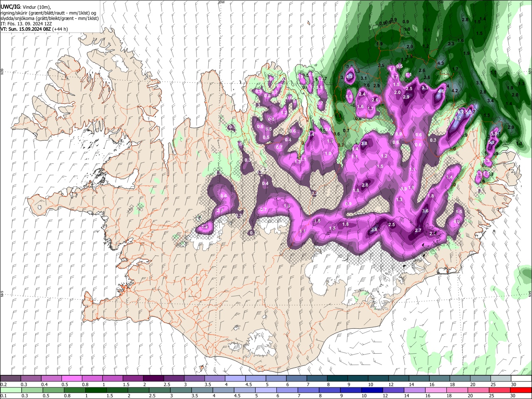Click the upper legend swatch for 4 mm
The width and height of the screenshot is (532, 399).
(x=235, y=379)
